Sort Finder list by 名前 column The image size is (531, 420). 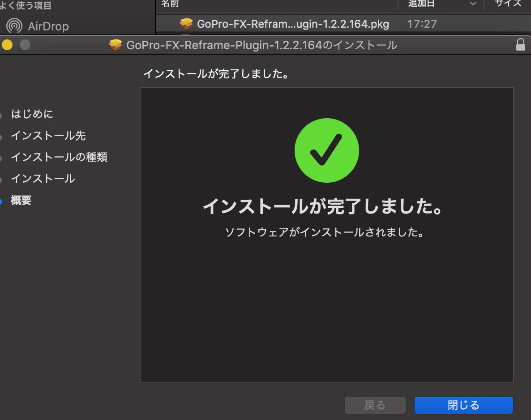pos(170,4)
